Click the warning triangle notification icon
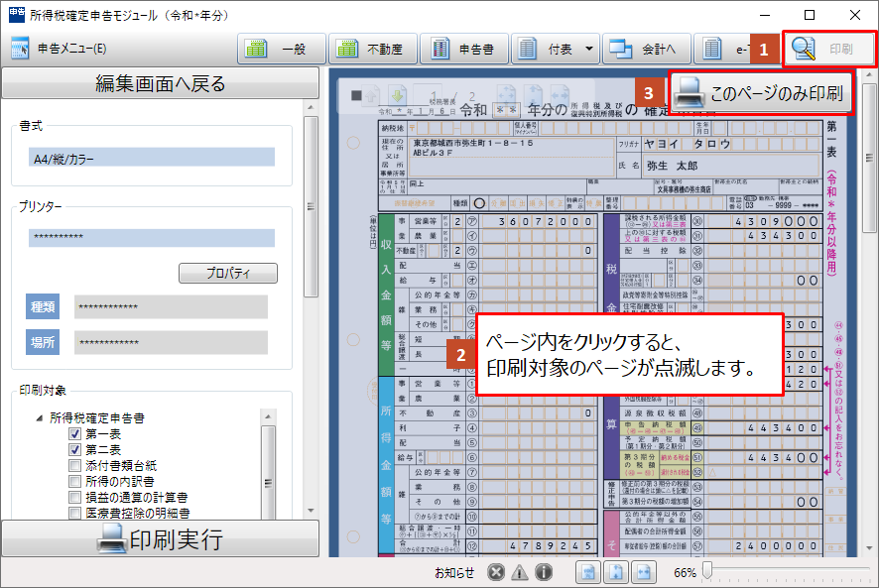This screenshot has height=588, width=879. point(520,572)
